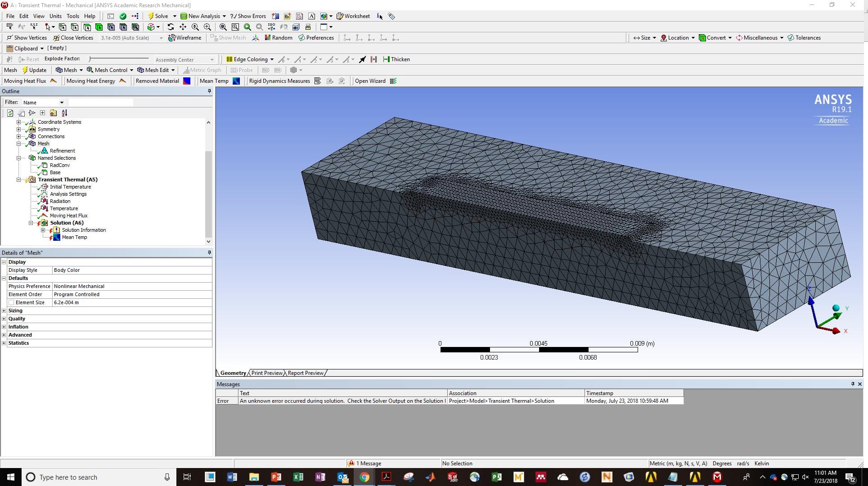Click the Zoom To Fit icon

tap(223, 27)
